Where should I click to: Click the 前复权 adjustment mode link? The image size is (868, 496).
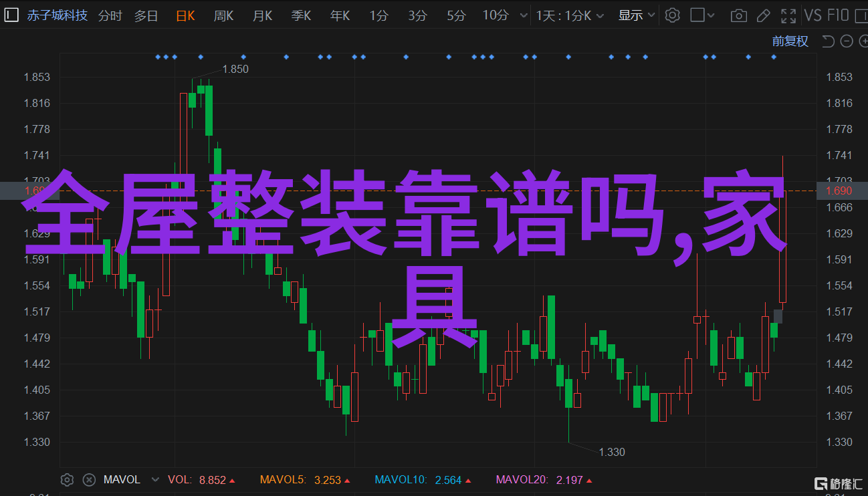pyautogui.click(x=790, y=41)
